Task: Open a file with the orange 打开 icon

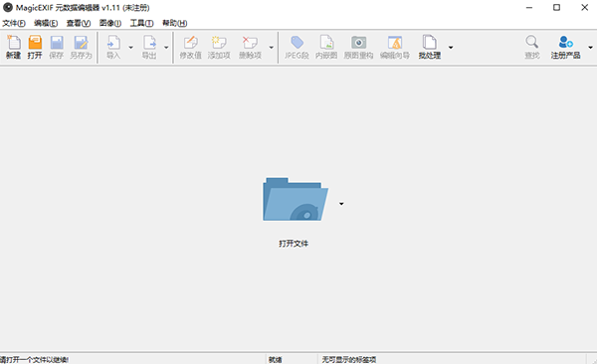Action: coord(35,47)
